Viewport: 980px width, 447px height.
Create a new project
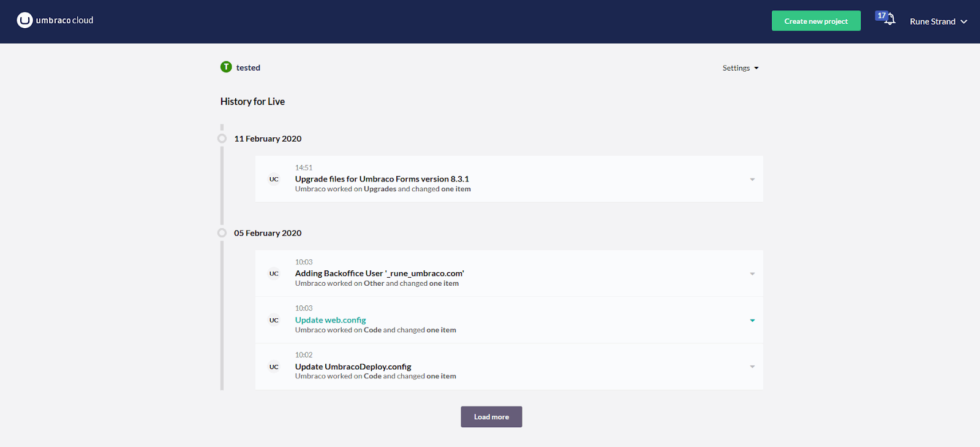pos(816,21)
